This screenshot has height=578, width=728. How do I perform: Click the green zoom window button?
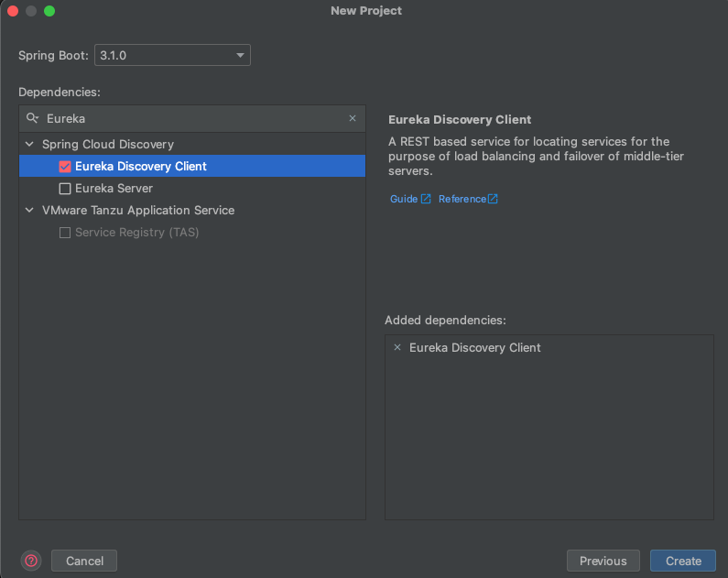pyautogui.click(x=49, y=11)
